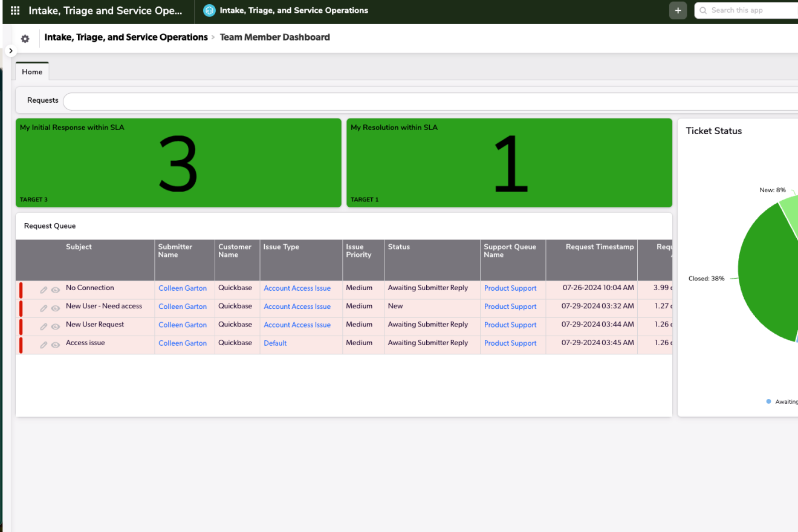Click the search magnifier icon
The height and width of the screenshot is (532, 798).
click(703, 10)
